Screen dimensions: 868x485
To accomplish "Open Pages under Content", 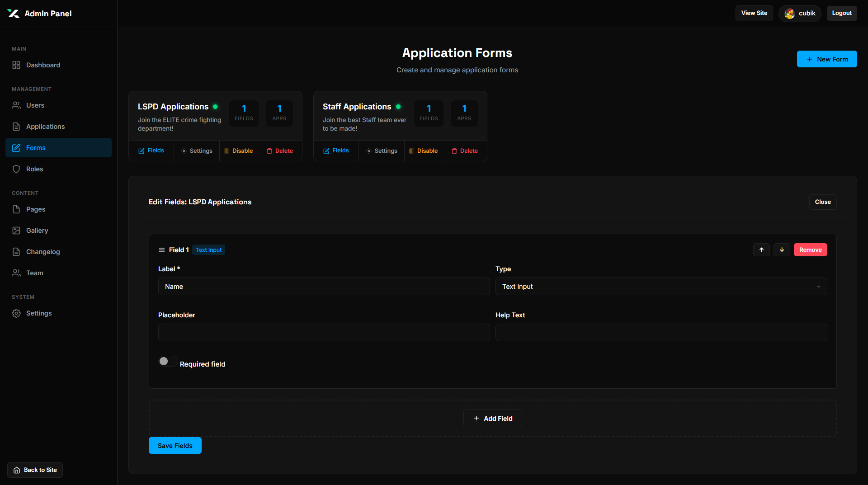I will tap(58, 209).
